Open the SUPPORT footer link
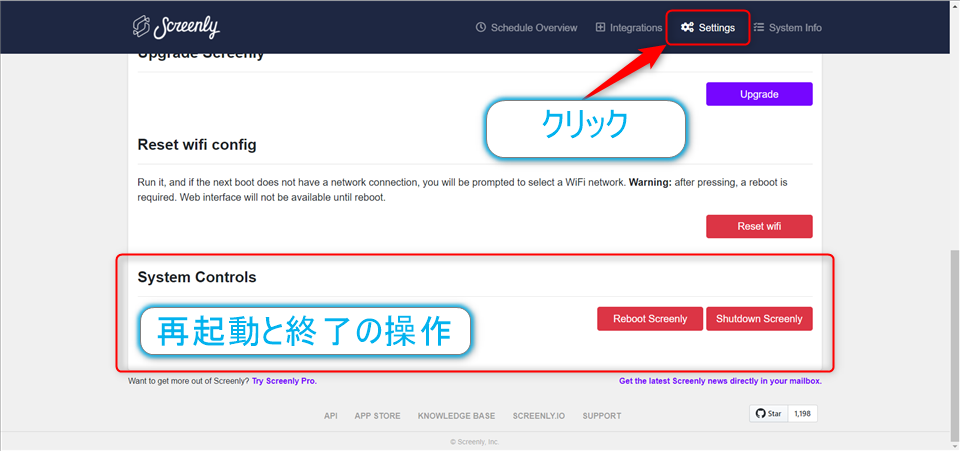This screenshot has width=960, height=451. [602, 416]
